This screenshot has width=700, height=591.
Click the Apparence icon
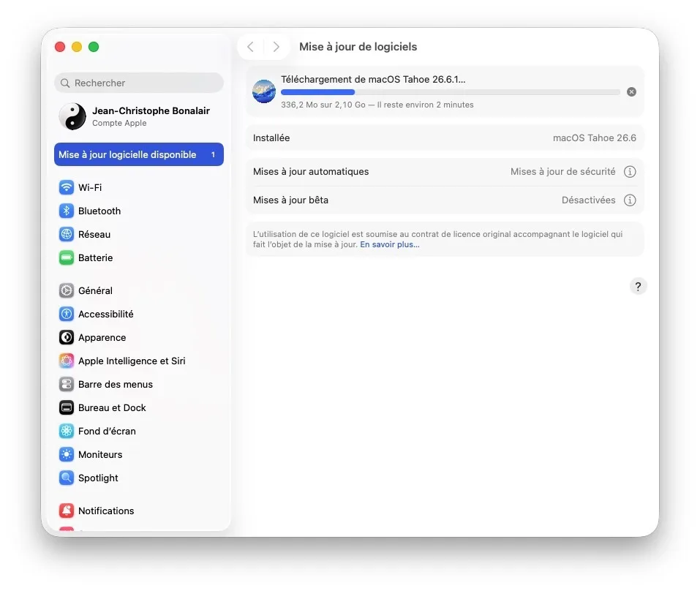click(x=67, y=337)
